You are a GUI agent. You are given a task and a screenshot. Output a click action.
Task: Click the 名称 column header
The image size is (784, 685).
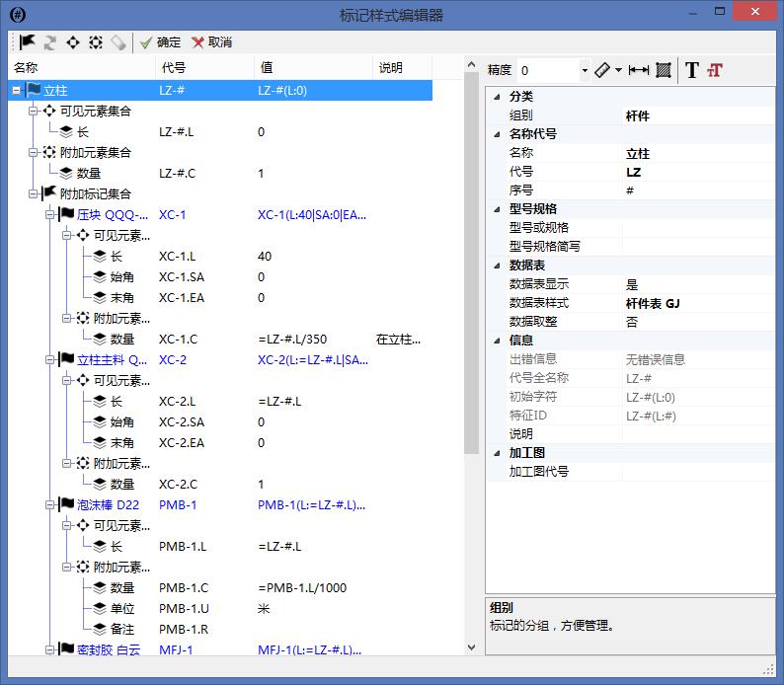click(82, 67)
